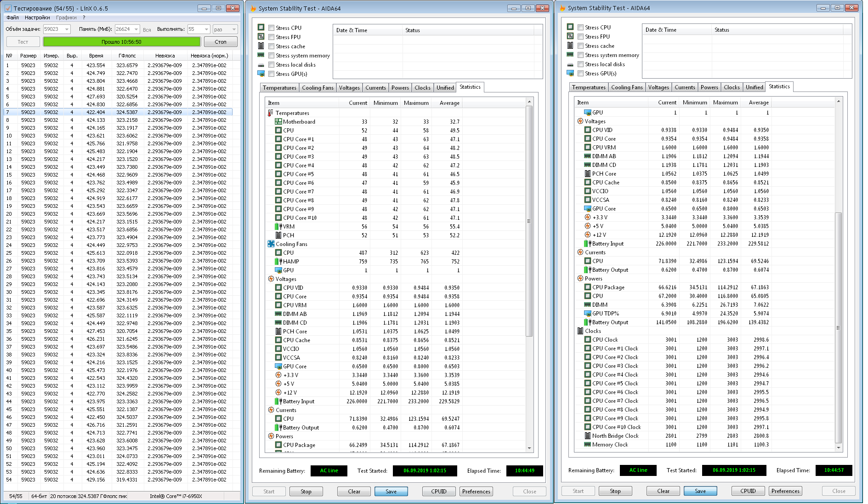Viewport: 868px width, 504px height.
Task: Switch to Clocks tab in right AIDA64 window
Action: pos(732,87)
